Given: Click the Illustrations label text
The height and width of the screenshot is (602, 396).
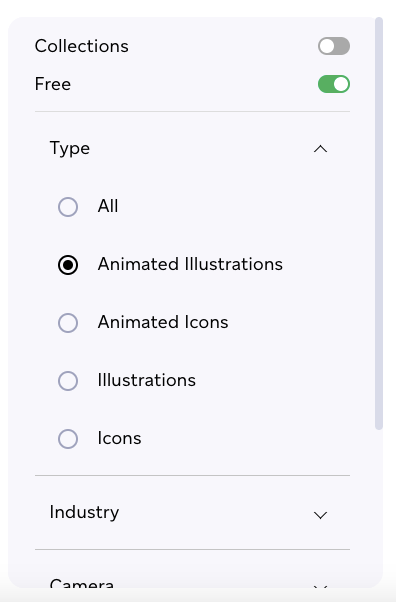Looking at the screenshot, I should pyautogui.click(x=147, y=380).
